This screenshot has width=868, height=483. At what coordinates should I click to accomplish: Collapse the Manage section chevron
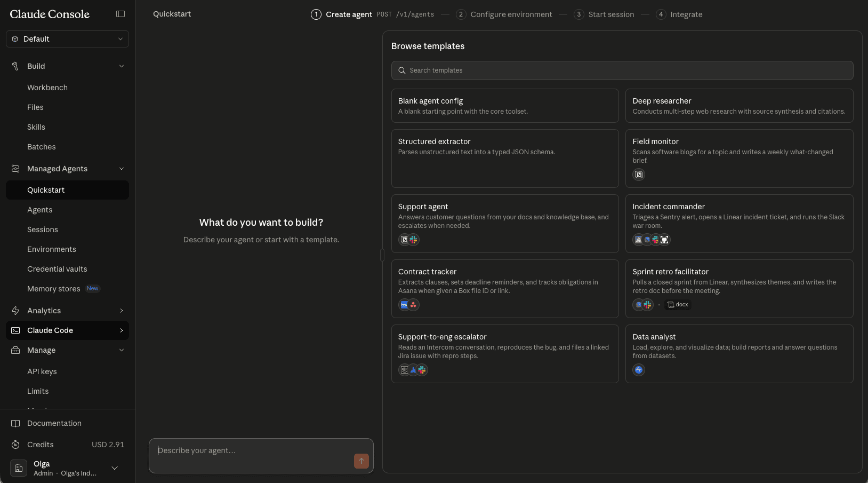point(122,350)
